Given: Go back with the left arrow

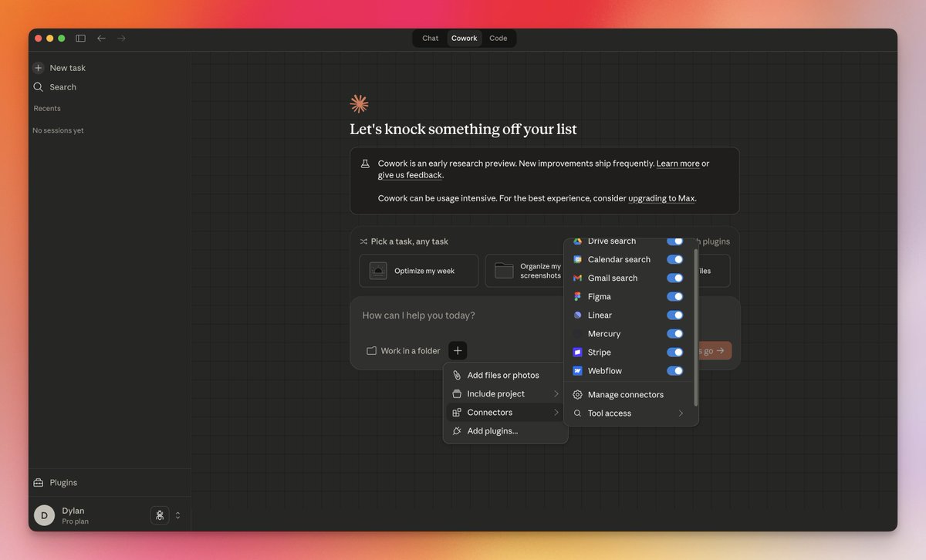Looking at the screenshot, I should pyautogui.click(x=102, y=39).
